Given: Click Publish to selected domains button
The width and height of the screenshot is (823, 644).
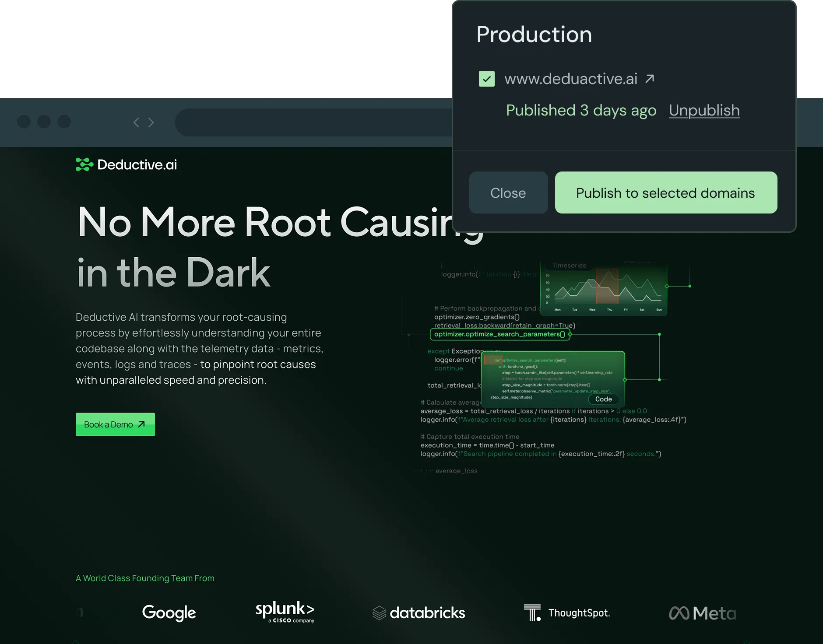Looking at the screenshot, I should pyautogui.click(x=666, y=192).
